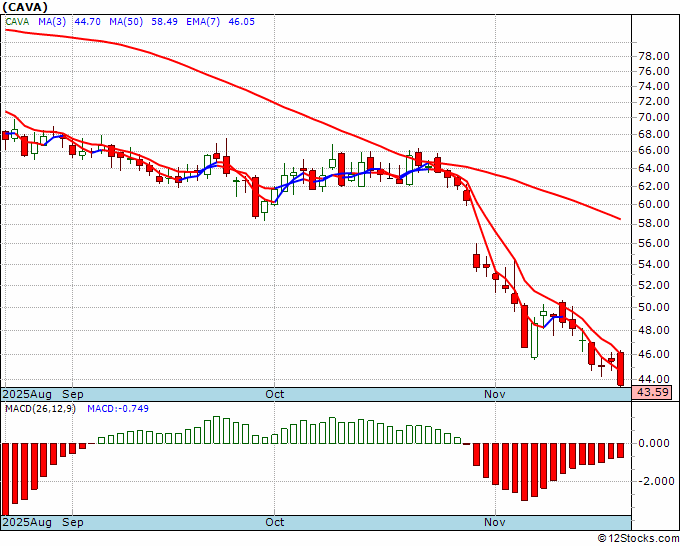Click the green CAVA legend label
Viewport: 680px width, 546px height.
tap(17, 22)
